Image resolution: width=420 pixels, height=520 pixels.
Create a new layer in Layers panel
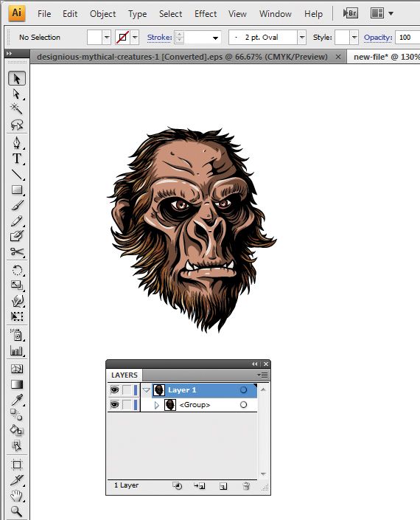tap(223, 486)
